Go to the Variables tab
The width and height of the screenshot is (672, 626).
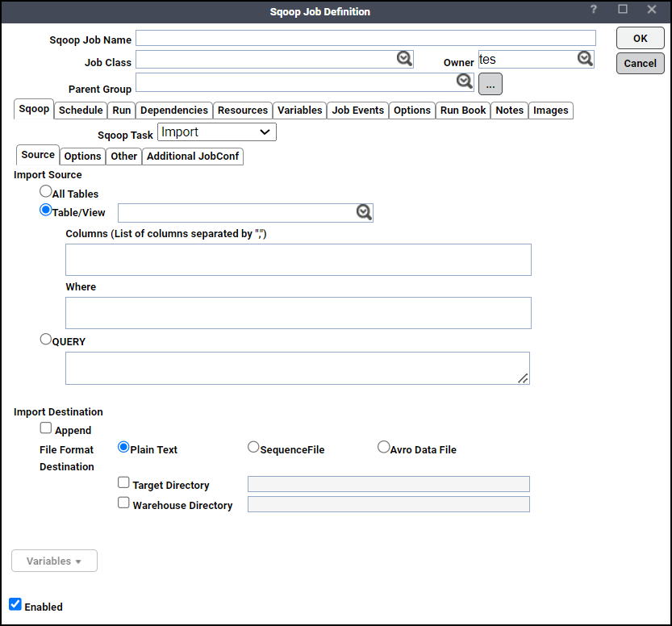(x=299, y=111)
